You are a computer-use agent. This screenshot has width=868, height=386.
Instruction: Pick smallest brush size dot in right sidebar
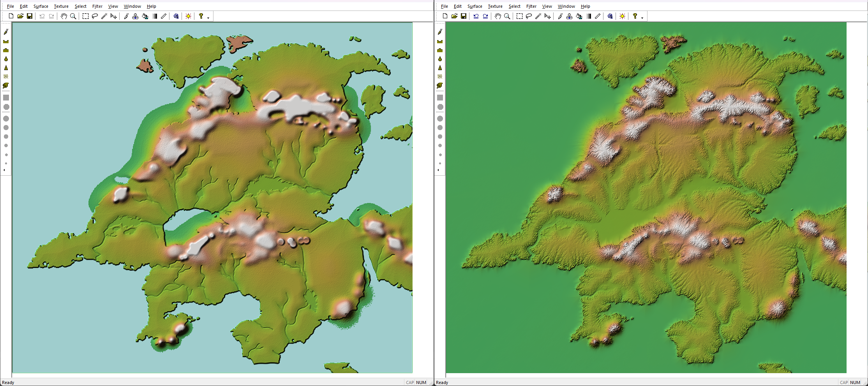point(440,163)
